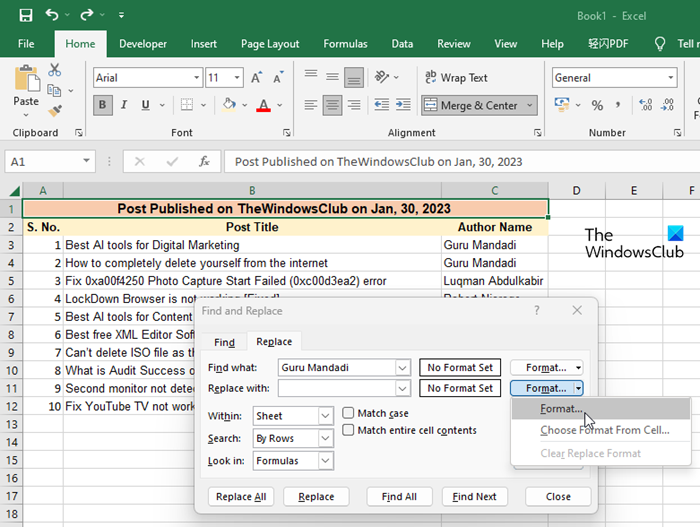
Task: Switch to the Find tab
Action: [x=224, y=342]
